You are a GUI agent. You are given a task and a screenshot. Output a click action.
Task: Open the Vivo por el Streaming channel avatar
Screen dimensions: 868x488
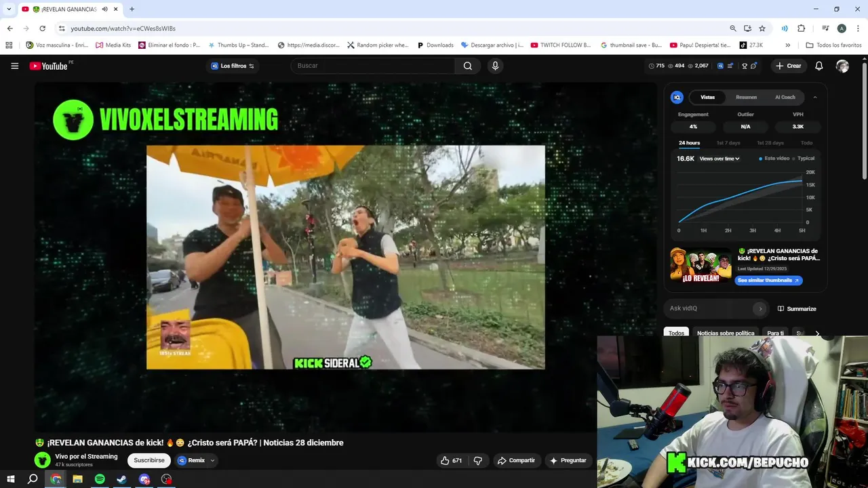pos(43,460)
